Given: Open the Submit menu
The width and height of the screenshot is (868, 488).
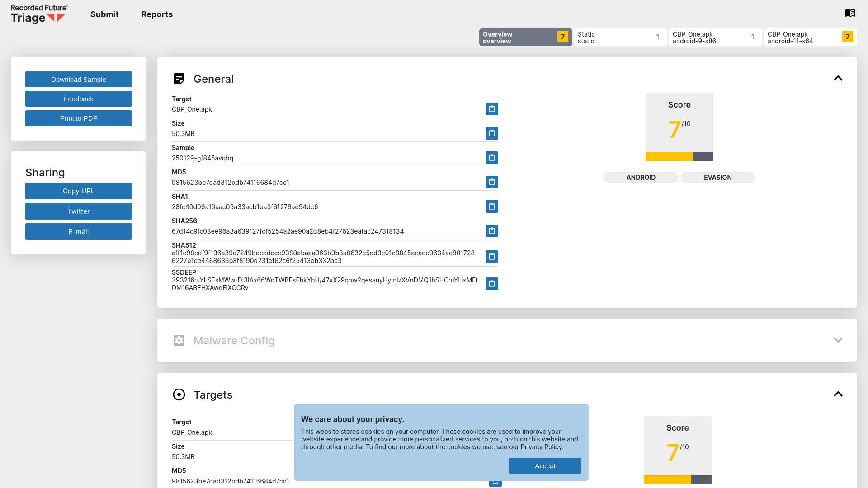Looking at the screenshot, I should pos(104,14).
